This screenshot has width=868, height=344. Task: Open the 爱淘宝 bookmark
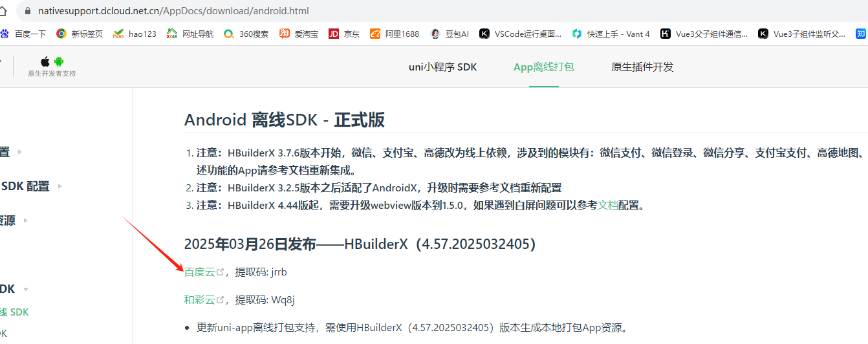coord(299,34)
